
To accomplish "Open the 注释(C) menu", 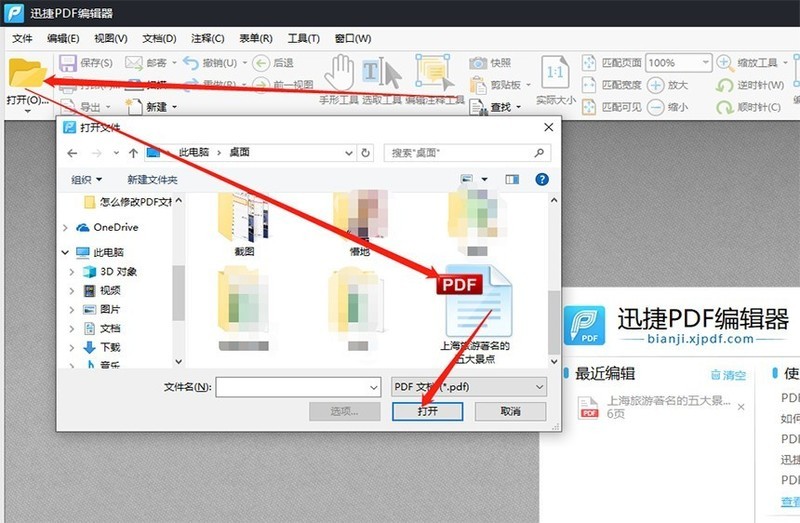I will tap(208, 38).
